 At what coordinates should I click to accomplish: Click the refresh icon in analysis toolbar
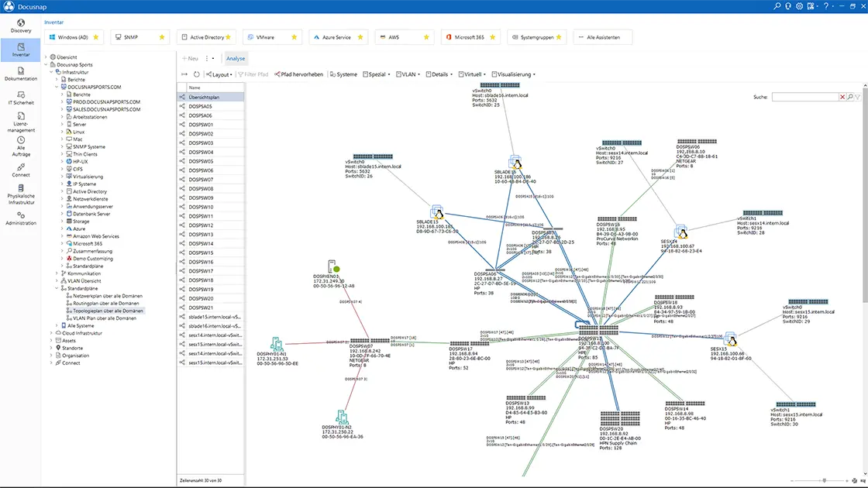pos(197,74)
